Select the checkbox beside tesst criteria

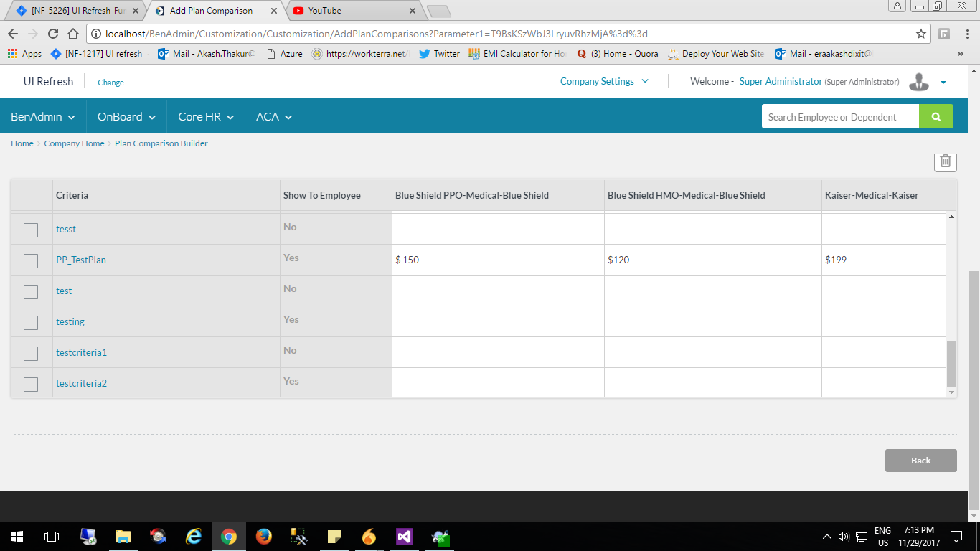(31, 230)
